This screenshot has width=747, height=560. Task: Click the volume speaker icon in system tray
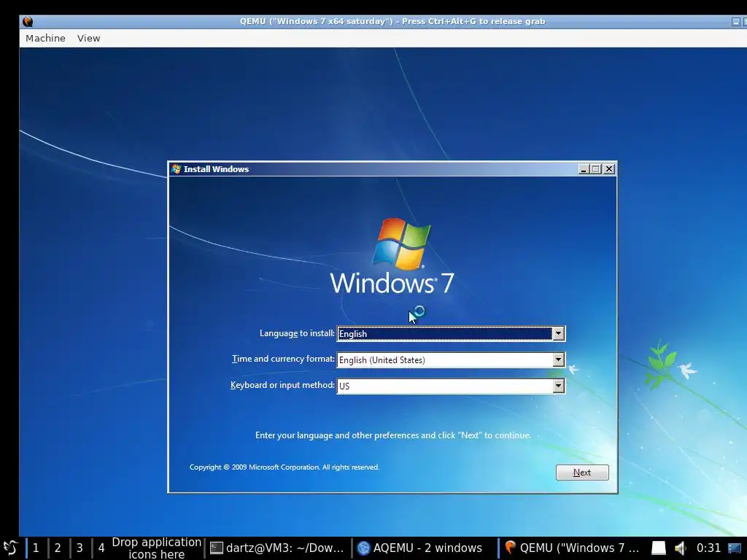(x=681, y=548)
